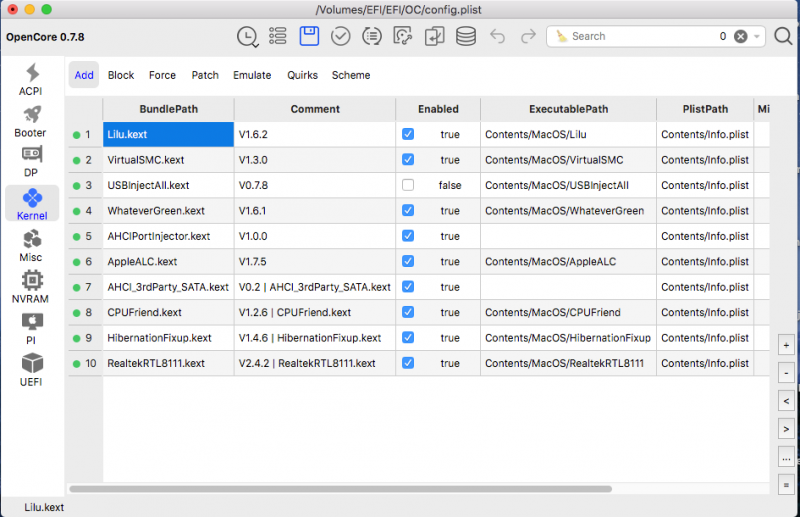This screenshot has width=800, height=517.
Task: Enable the USBInjectAll.kext checkbox
Action: point(408,185)
